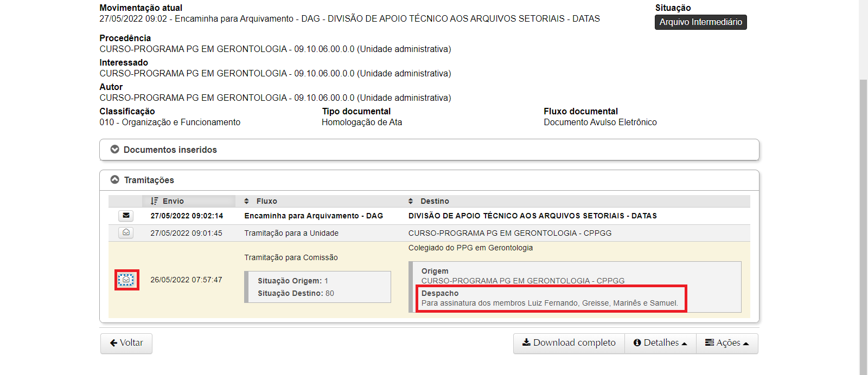
Task: Collapse the Tramitações panel
Action: point(149,180)
